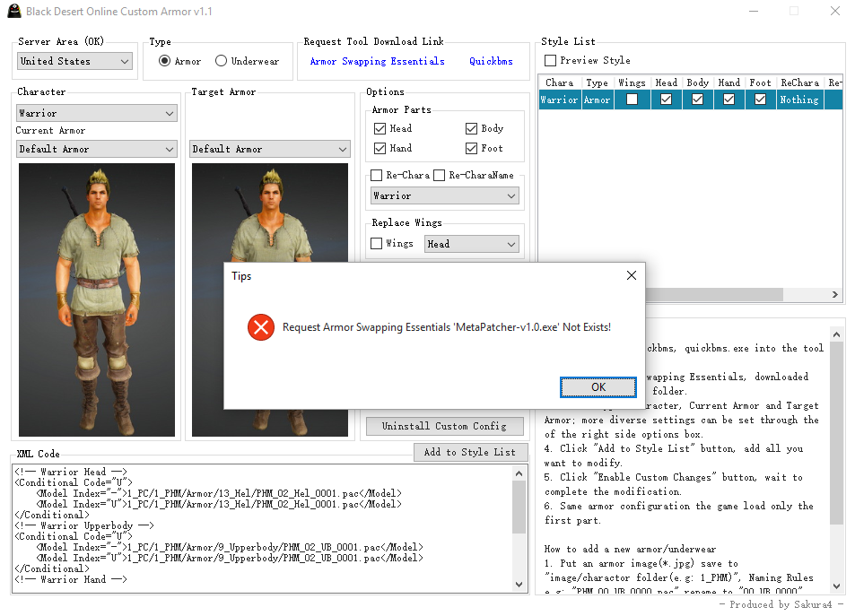Viewport: 855px width, 616px height.
Task: Open the Server Area dropdown
Action: click(75, 61)
